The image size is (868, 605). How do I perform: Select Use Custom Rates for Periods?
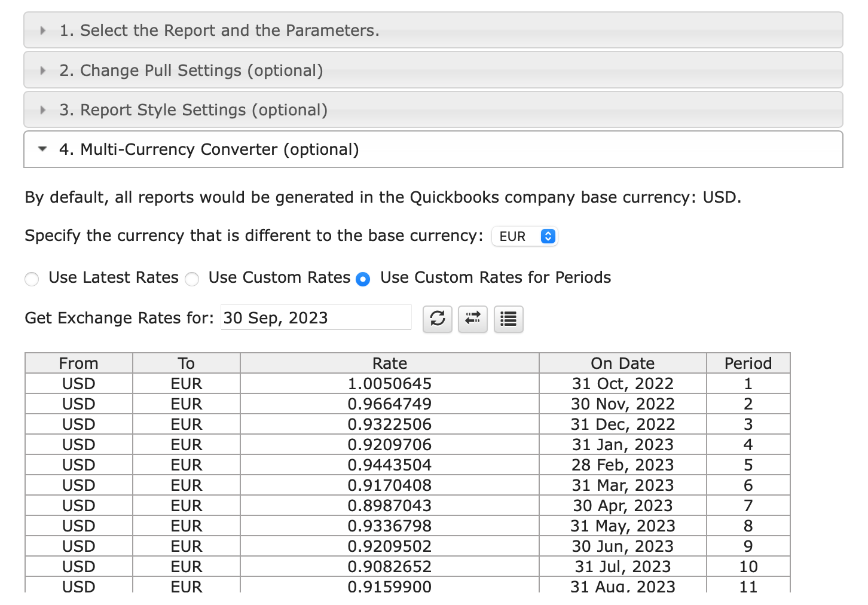coord(363,279)
